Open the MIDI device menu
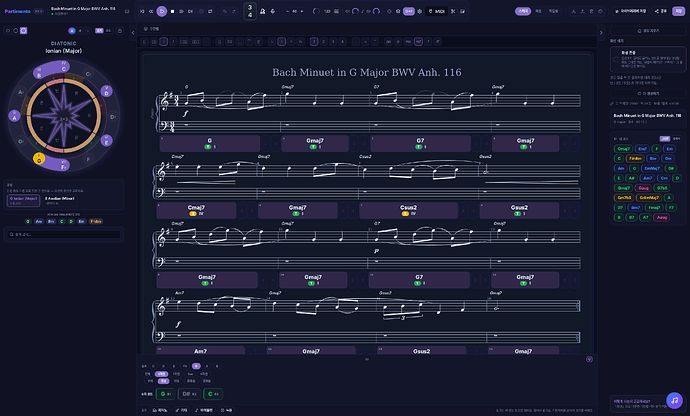This screenshot has width=690, height=416. 437,11
